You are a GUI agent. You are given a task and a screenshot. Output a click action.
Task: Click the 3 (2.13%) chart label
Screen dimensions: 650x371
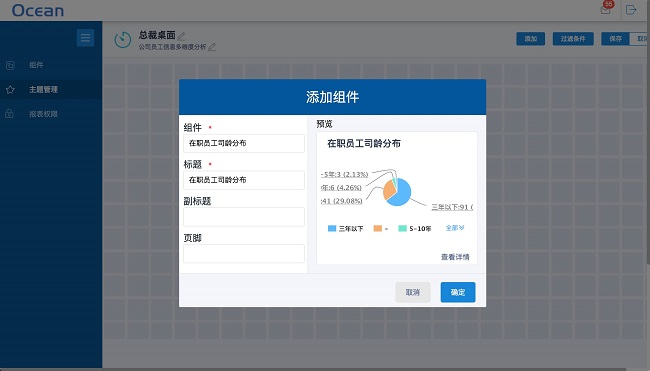pos(344,175)
